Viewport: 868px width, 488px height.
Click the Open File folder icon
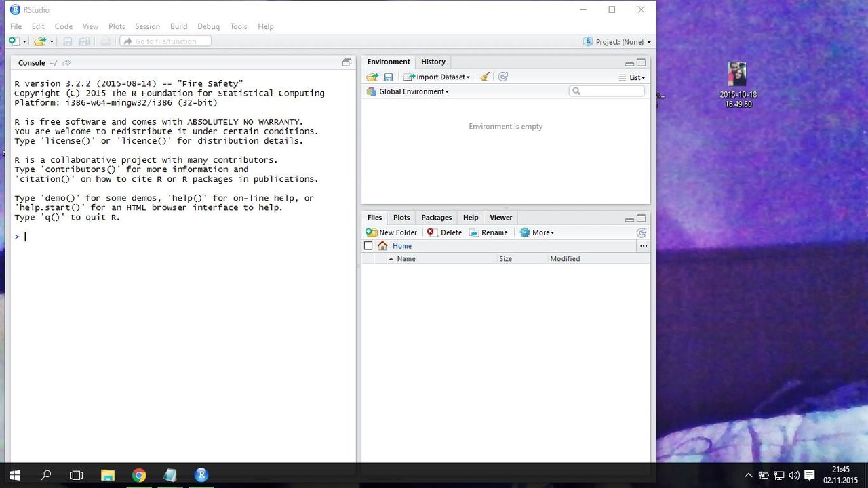tap(39, 41)
